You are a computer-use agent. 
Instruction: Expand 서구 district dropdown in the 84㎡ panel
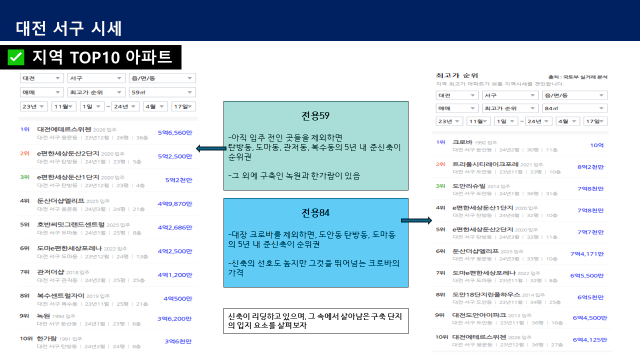point(510,95)
